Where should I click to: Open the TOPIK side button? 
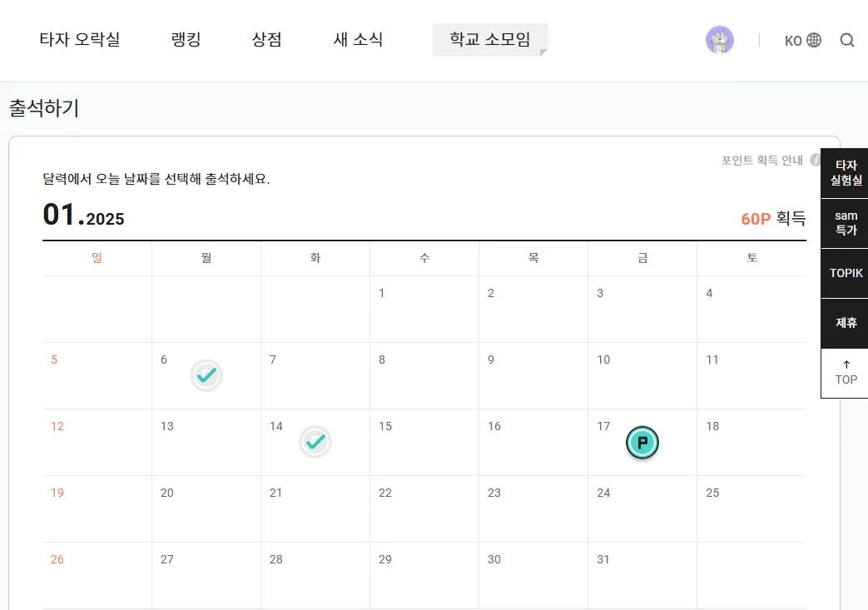point(846,273)
